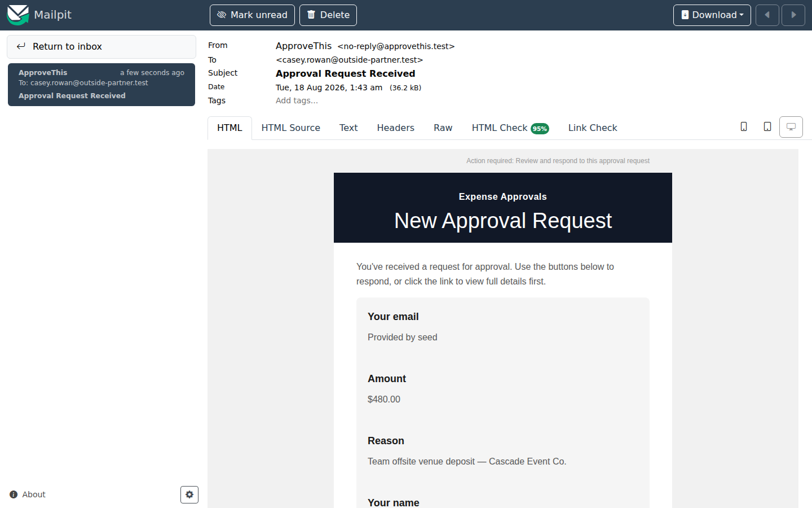The width and height of the screenshot is (812, 508).
Task: Switch preview to desktop width
Action: click(791, 127)
